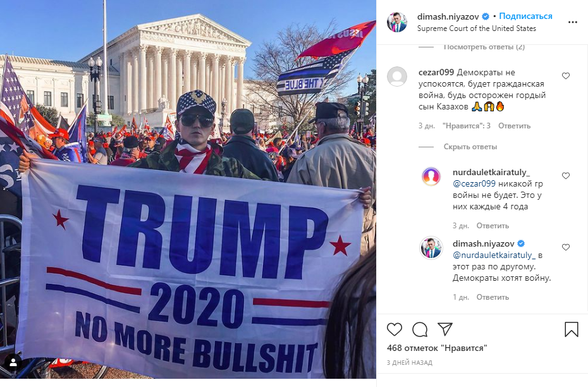
Task: Reply to cezar099's comment via Ответить
Action: [514, 126]
